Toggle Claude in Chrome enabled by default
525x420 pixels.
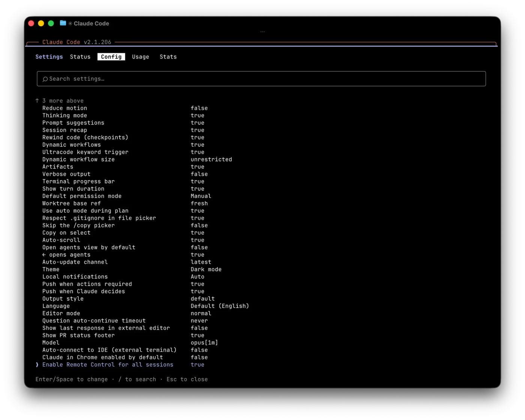tap(125, 357)
